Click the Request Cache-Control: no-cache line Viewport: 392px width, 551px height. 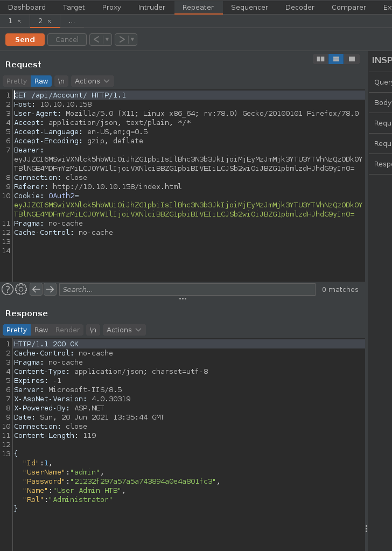64,232
